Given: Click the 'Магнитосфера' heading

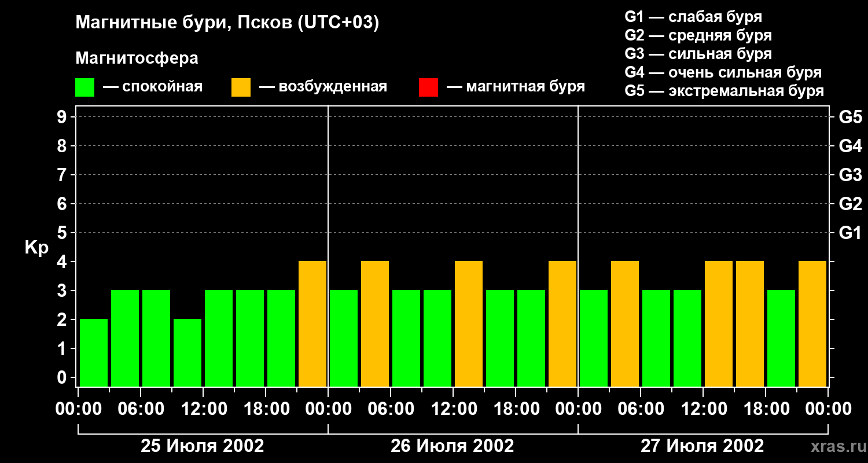Looking at the screenshot, I should coord(137,58).
